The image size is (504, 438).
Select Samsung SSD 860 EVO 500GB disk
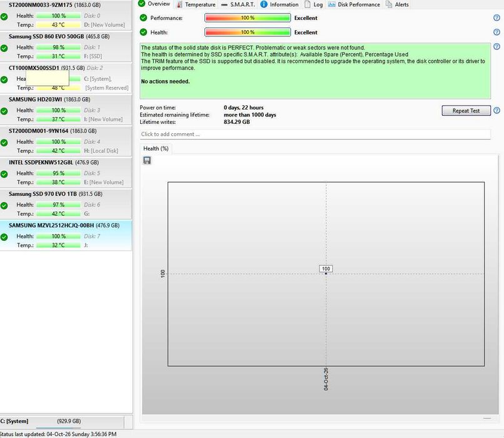[x=66, y=47]
